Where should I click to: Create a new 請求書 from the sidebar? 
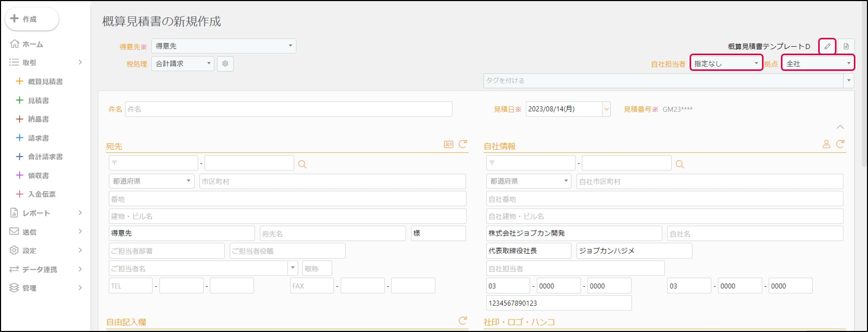(x=38, y=138)
